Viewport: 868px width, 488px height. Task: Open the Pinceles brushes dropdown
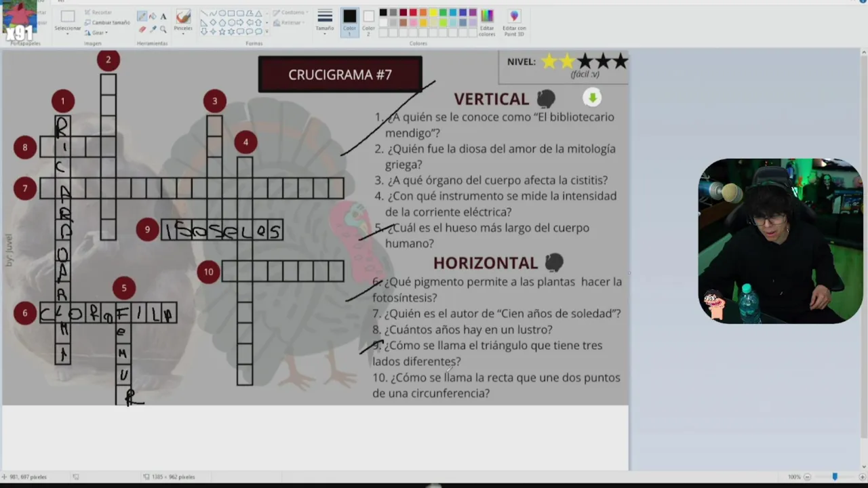(183, 22)
